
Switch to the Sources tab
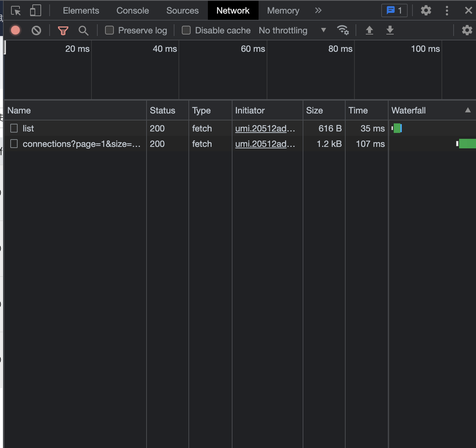182,11
